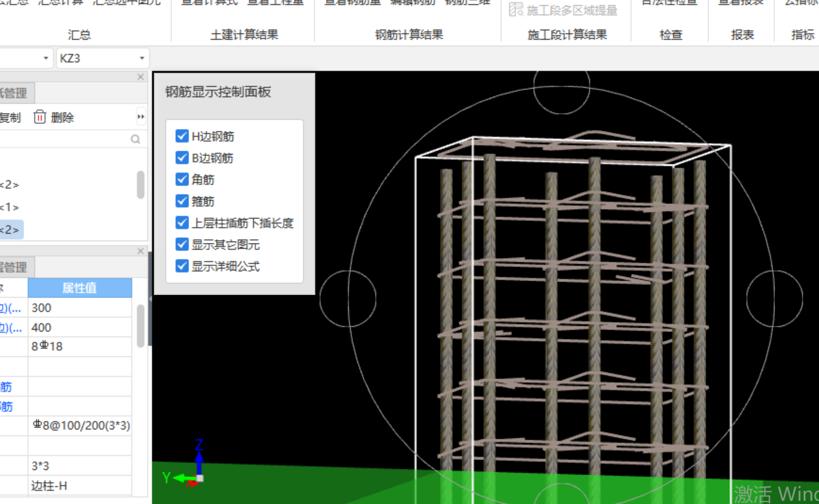Click the left orbit handle circle

point(348,298)
